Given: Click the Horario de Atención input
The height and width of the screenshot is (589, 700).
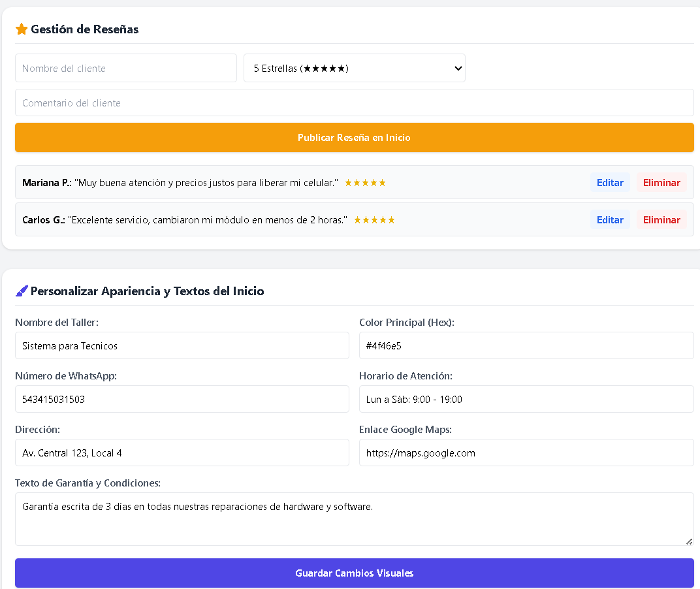Looking at the screenshot, I should click(x=526, y=399).
